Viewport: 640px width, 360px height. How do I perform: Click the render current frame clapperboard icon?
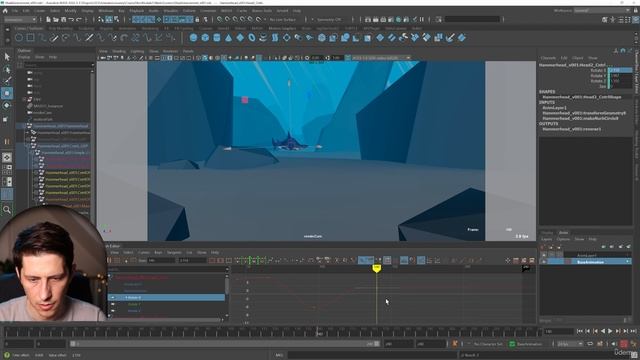(376, 19)
